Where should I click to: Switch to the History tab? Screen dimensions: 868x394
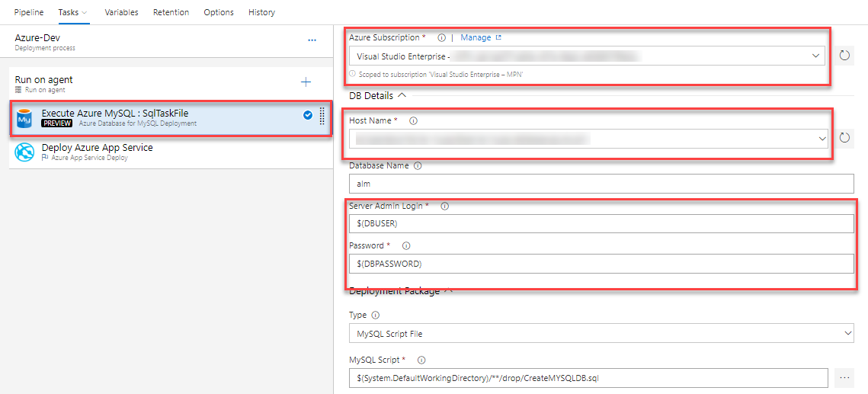262,12
